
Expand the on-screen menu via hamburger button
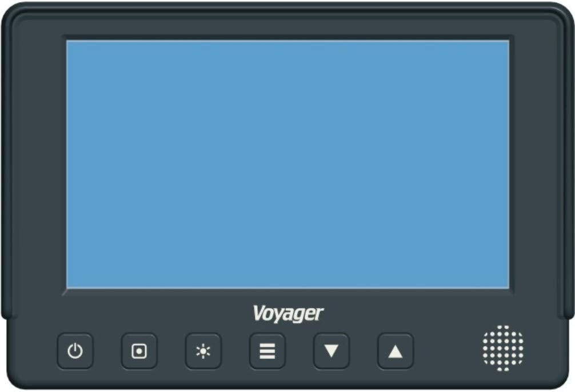pyautogui.click(x=267, y=351)
